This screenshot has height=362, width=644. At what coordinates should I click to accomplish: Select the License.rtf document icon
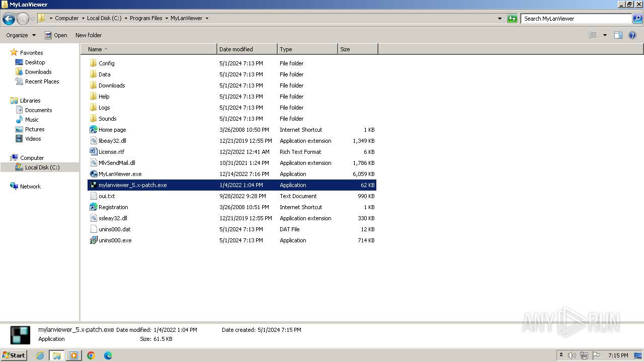click(93, 152)
